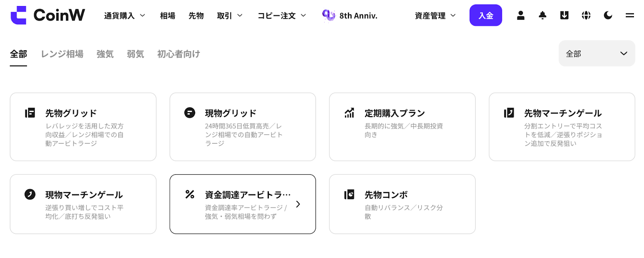Open the 全部 filter combo box
Viewport: 644px width, 258px height.
point(597,53)
